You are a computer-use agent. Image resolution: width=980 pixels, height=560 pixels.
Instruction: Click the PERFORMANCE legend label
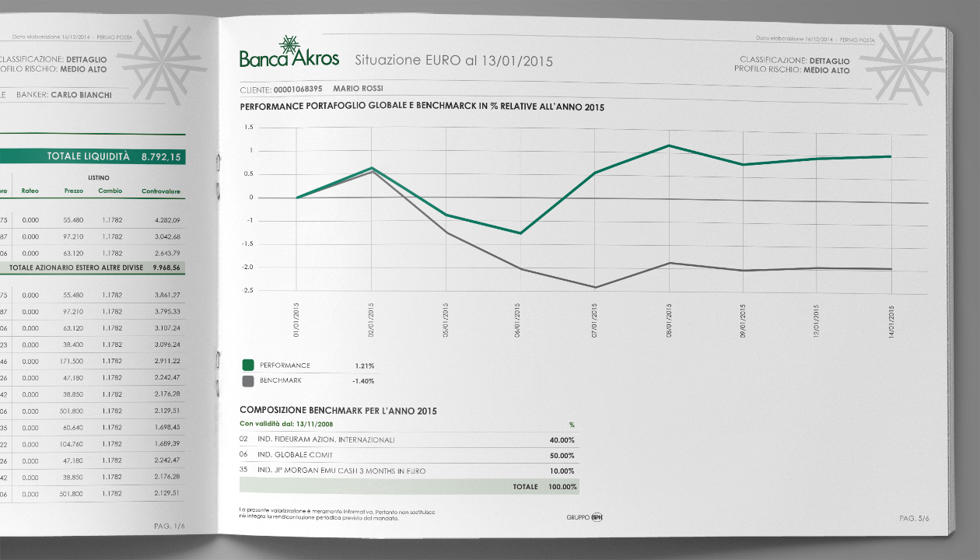pyautogui.click(x=285, y=366)
